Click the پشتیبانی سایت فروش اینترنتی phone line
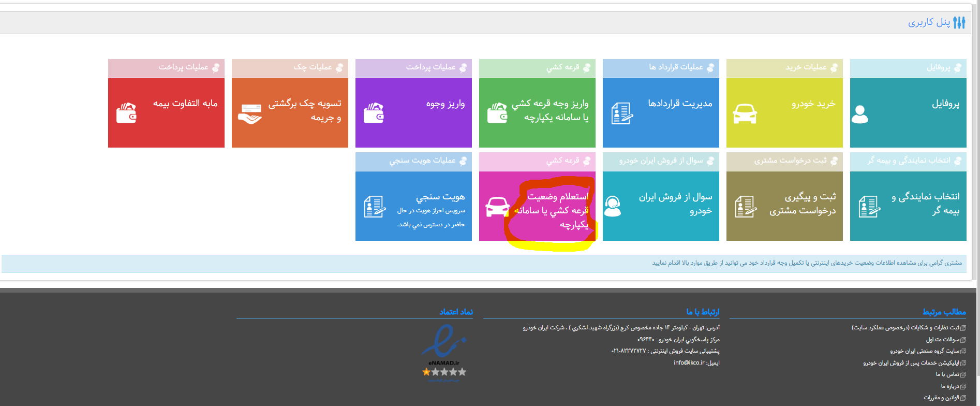 click(x=665, y=351)
